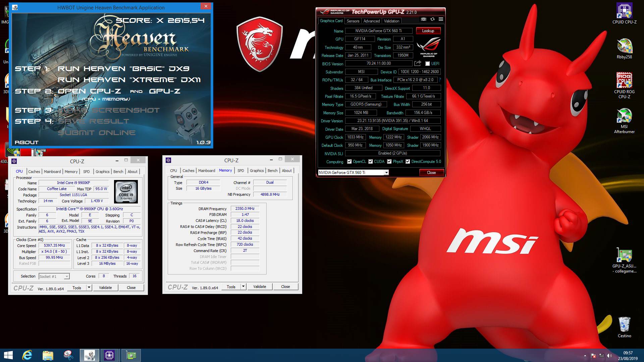
Task: Open Graphics tab in right CPU-Z window
Action: tap(257, 171)
